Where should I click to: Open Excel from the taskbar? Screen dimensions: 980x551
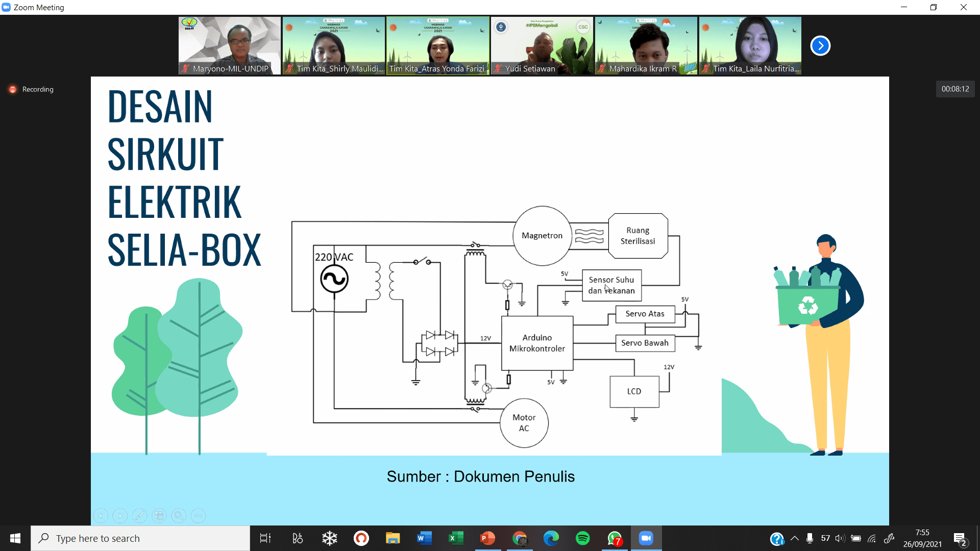point(455,538)
